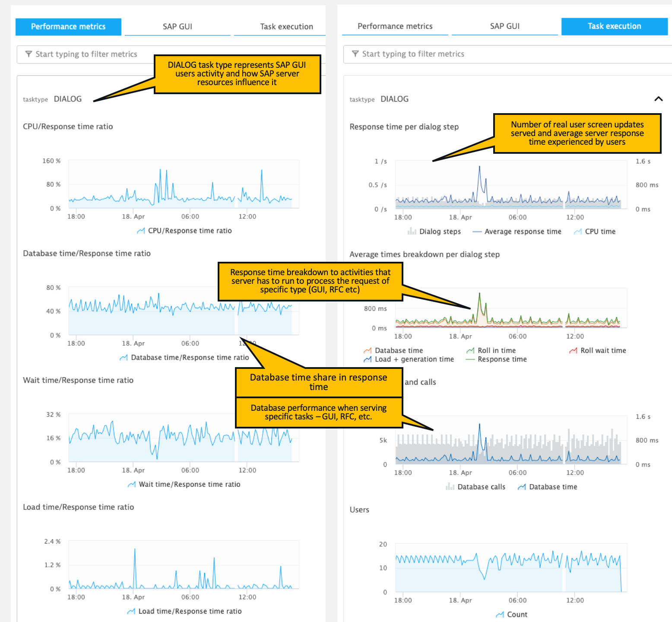Toggle CPU/Response time ratio legend entry
This screenshot has width=672, height=622.
pos(184,231)
